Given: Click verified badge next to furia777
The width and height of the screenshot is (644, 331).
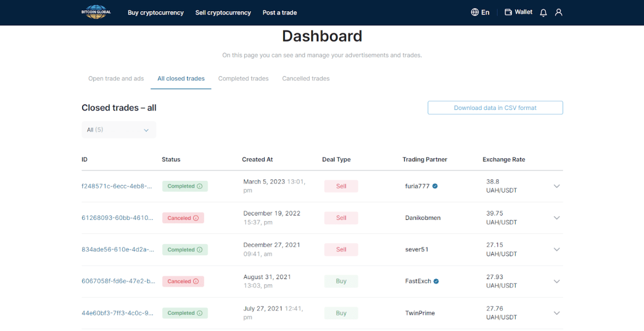Looking at the screenshot, I should [435, 186].
